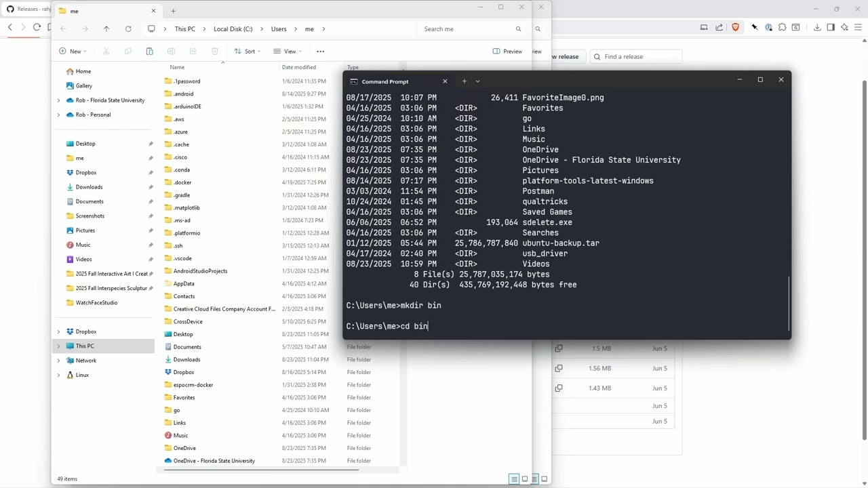The width and height of the screenshot is (868, 488).
Task: Switch Explorer to Details view layout
Action: coord(514,479)
